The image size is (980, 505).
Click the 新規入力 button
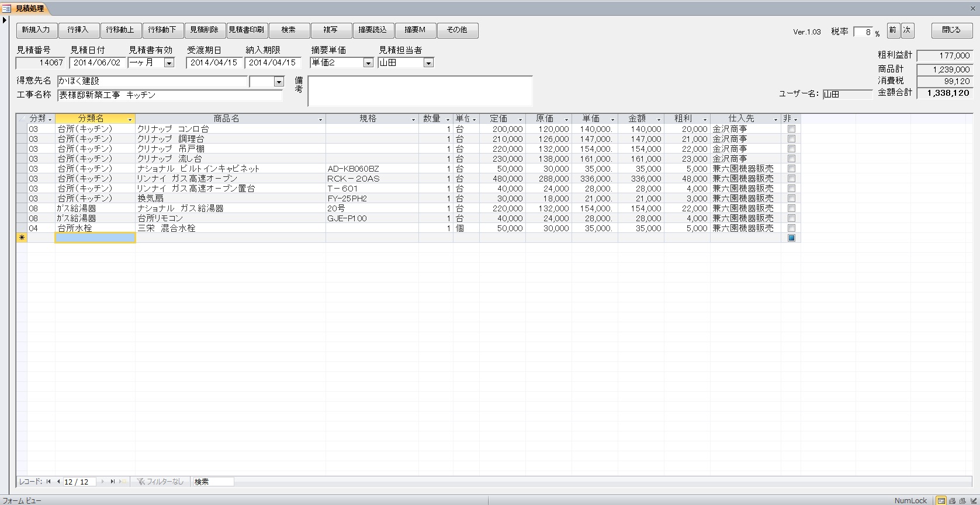coord(36,30)
